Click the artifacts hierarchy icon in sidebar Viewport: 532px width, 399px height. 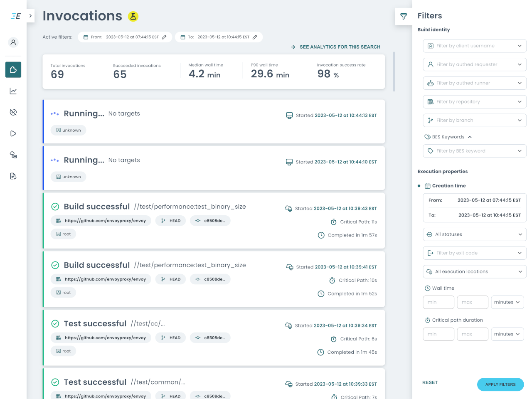click(x=13, y=155)
